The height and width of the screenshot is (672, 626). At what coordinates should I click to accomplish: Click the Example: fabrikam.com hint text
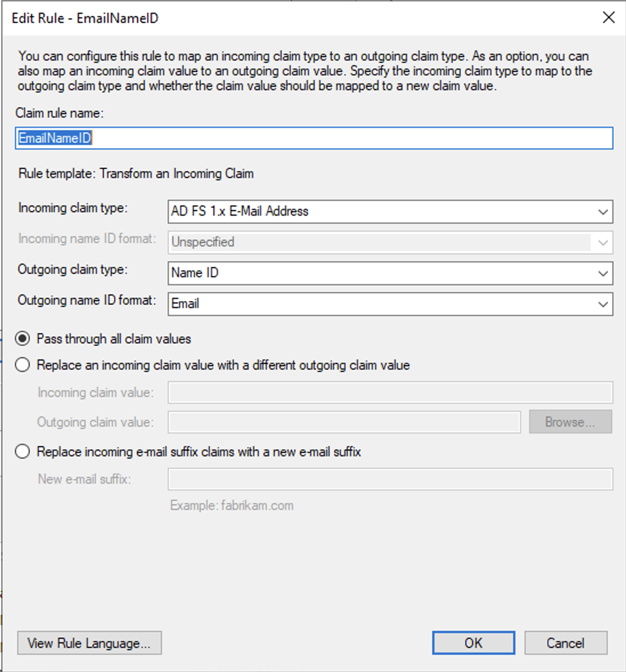coord(231,505)
